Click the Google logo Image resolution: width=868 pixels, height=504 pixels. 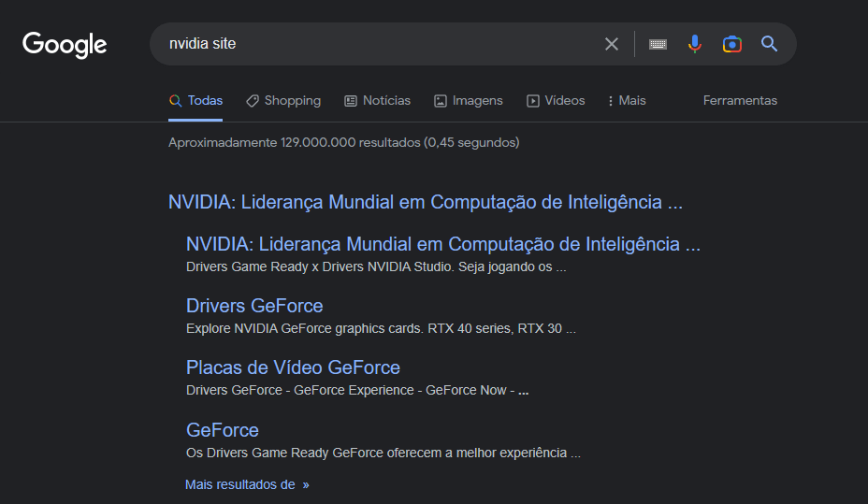coord(65,44)
